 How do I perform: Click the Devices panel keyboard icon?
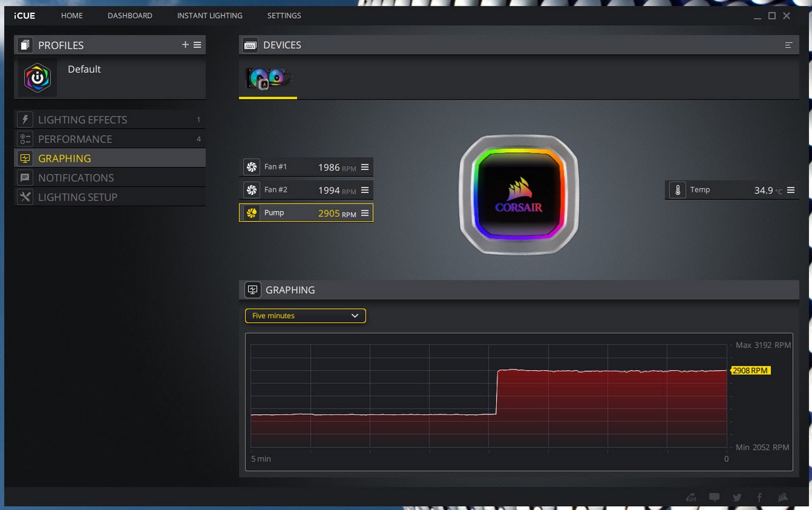[x=251, y=45]
